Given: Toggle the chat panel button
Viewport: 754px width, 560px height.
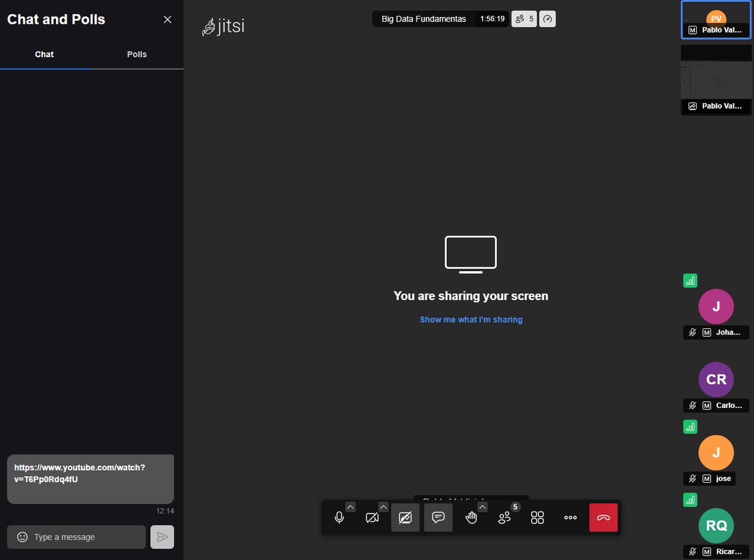Looking at the screenshot, I should [x=438, y=517].
